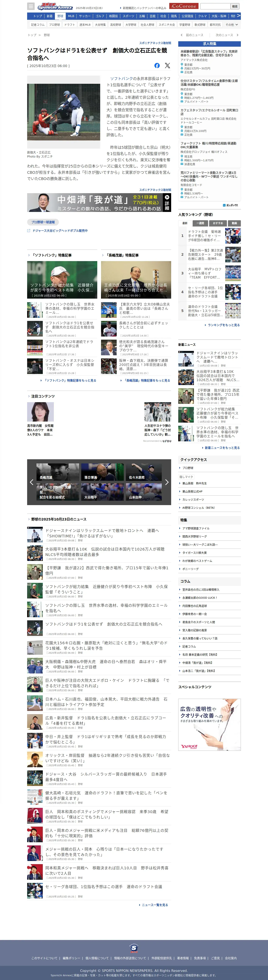Click briefcase icon in 株式会社FG job card
The width and height of the screenshot is (268, 980).
tap(182, 101)
